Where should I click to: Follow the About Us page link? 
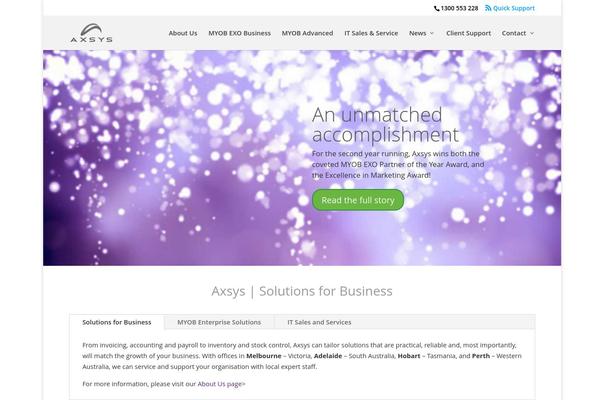(222, 384)
